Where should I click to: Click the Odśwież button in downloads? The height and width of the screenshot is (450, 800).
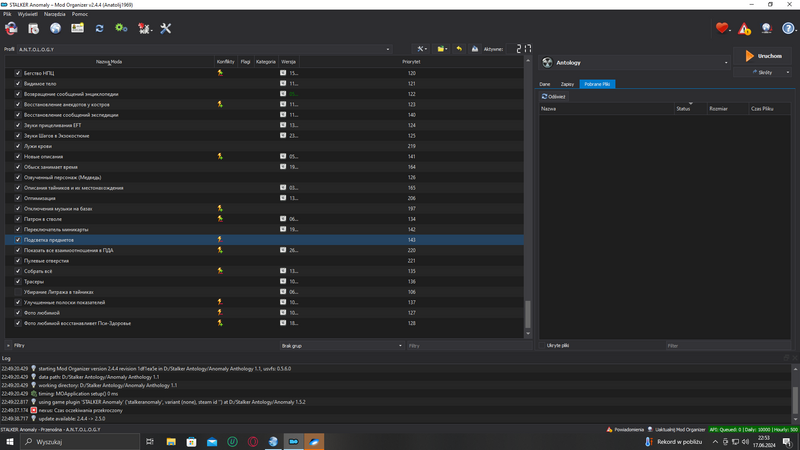pyautogui.click(x=554, y=97)
